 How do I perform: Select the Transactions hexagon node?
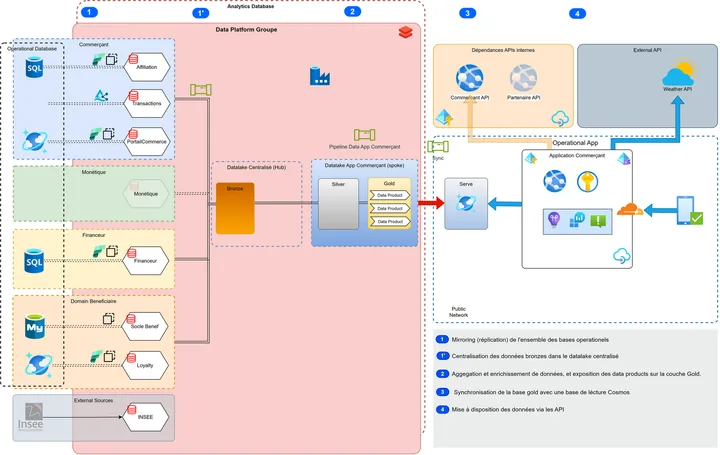pyautogui.click(x=146, y=103)
